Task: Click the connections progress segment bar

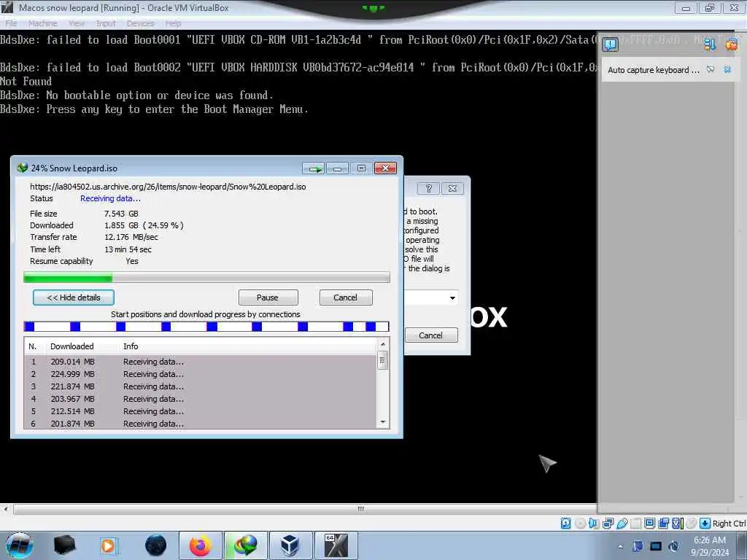Action: pyautogui.click(x=206, y=326)
